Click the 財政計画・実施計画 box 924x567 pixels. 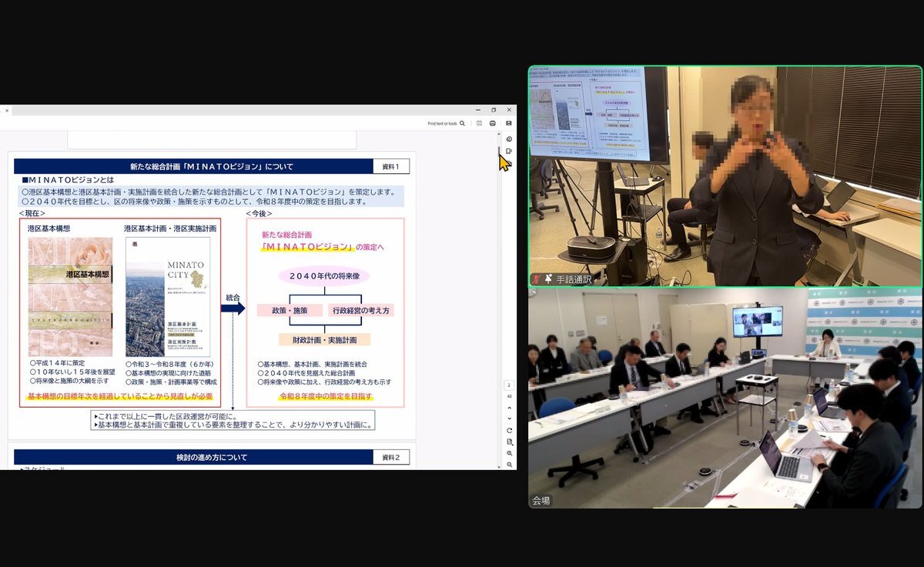pyautogui.click(x=325, y=339)
